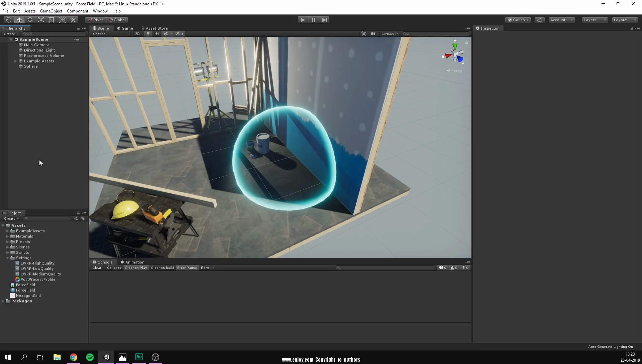642x364 pixels.
Task: Toggle Persp projection label
Action: pos(454,71)
